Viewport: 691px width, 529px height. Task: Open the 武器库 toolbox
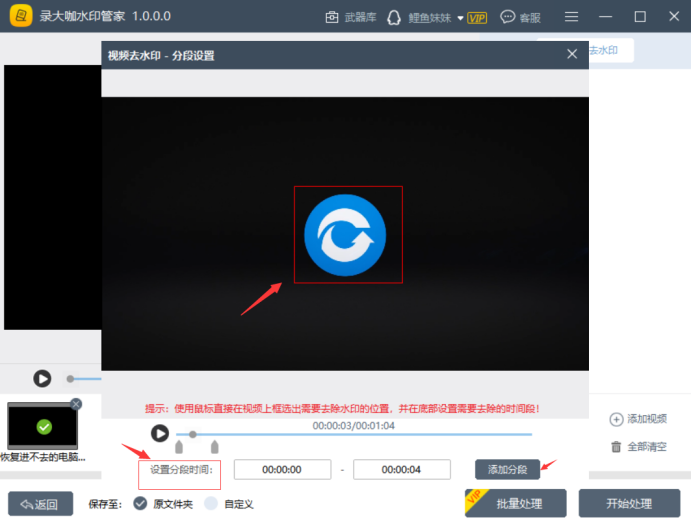351,17
